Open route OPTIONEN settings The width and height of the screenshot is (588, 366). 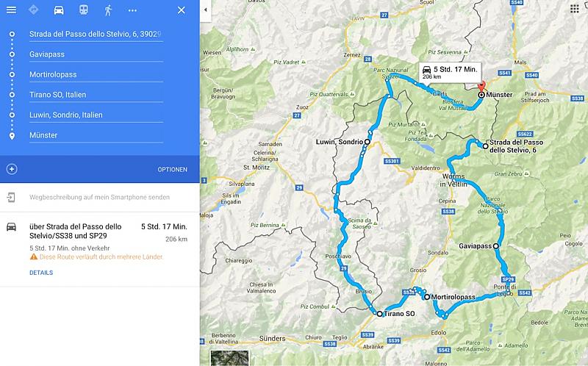(x=172, y=170)
